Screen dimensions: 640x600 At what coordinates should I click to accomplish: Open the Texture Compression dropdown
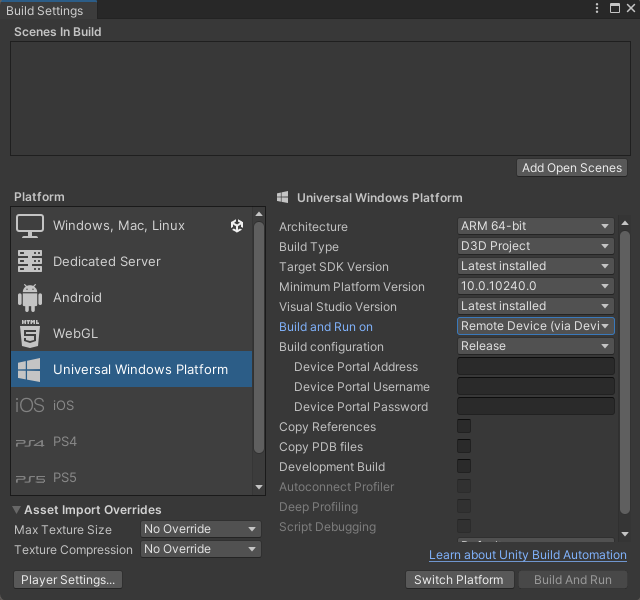point(200,549)
